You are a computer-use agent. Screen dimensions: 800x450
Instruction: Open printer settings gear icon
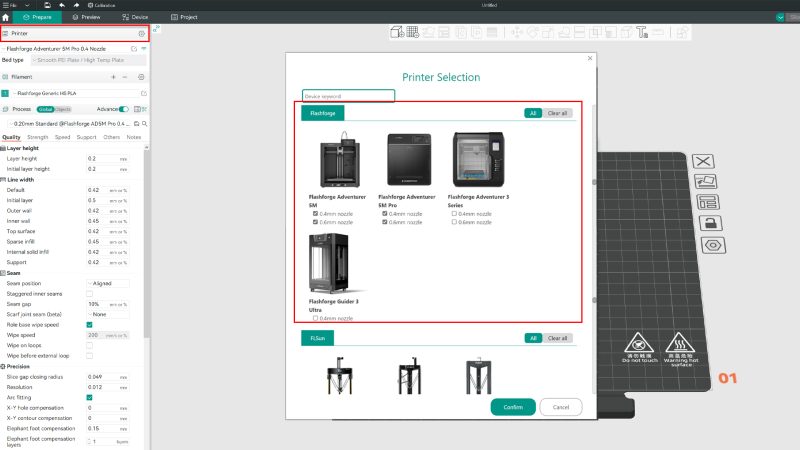[x=142, y=34]
